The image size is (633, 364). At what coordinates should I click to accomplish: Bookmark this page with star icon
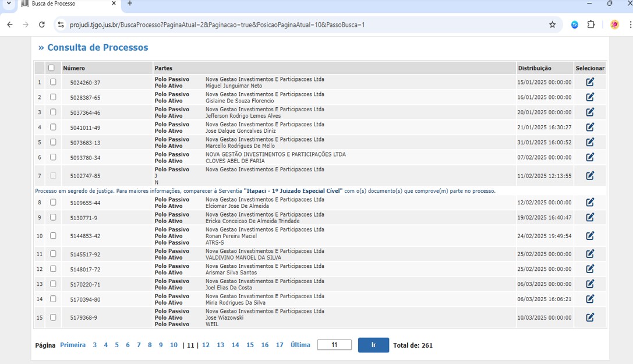(552, 24)
